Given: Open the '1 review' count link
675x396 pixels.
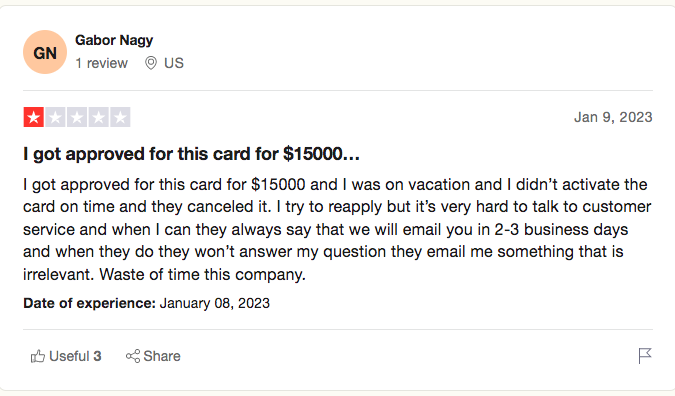Looking at the screenshot, I should [102, 63].
